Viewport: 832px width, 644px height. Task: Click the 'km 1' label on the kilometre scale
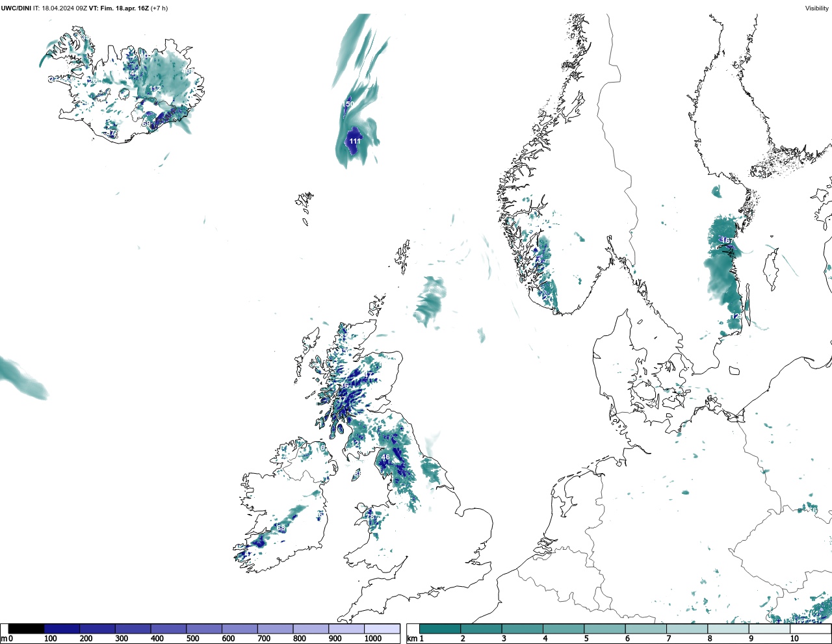click(x=415, y=639)
